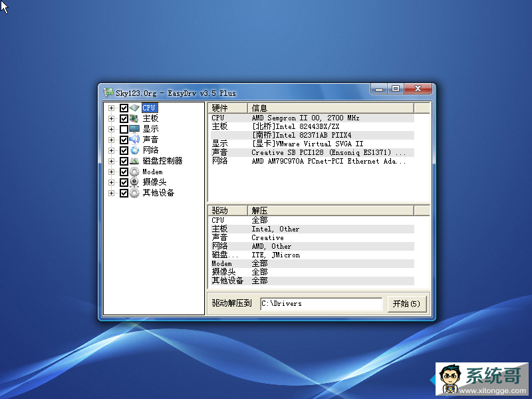The image size is (532, 399).
Task: Click 其他设备 row in driver list
Action: (x=312, y=281)
